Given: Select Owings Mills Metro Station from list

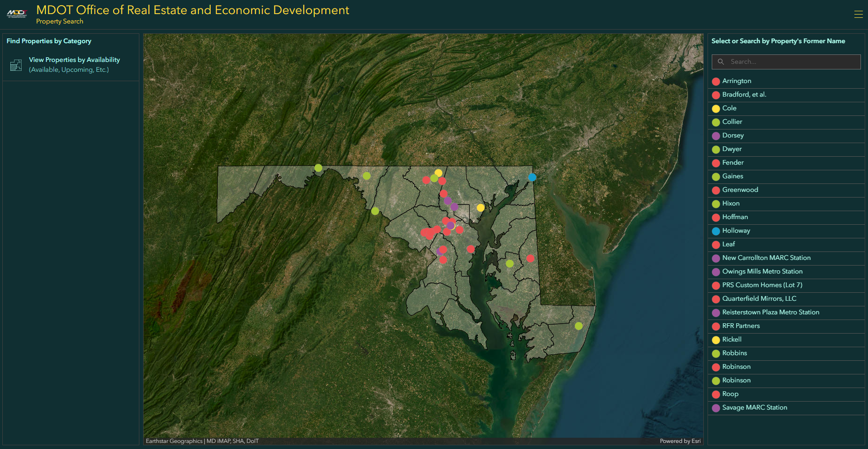Looking at the screenshot, I should coord(762,272).
